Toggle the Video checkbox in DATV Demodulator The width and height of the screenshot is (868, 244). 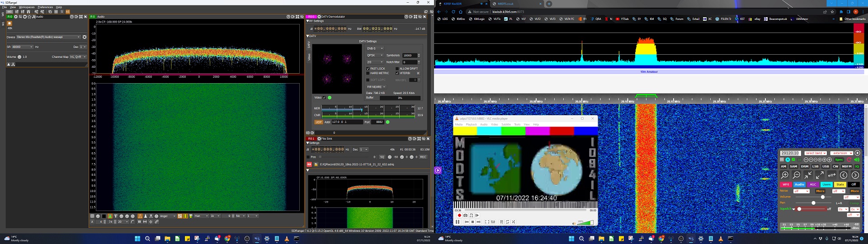(x=324, y=98)
